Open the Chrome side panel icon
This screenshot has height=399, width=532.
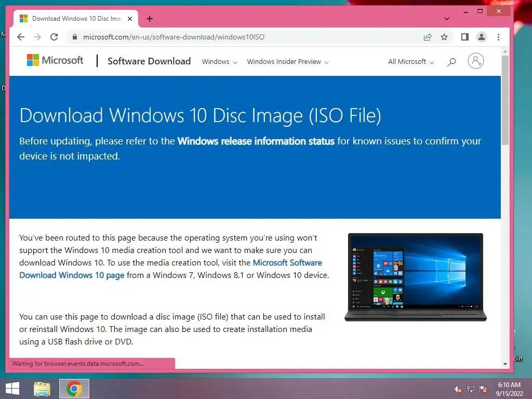coord(465,37)
